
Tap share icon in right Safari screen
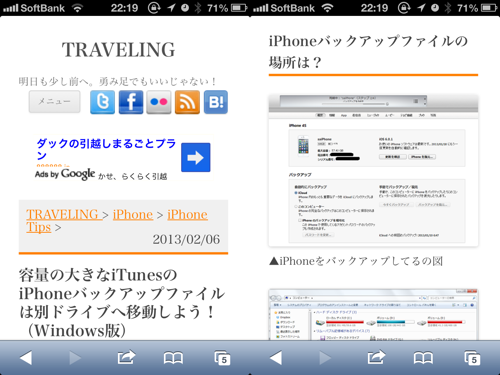click(376, 357)
